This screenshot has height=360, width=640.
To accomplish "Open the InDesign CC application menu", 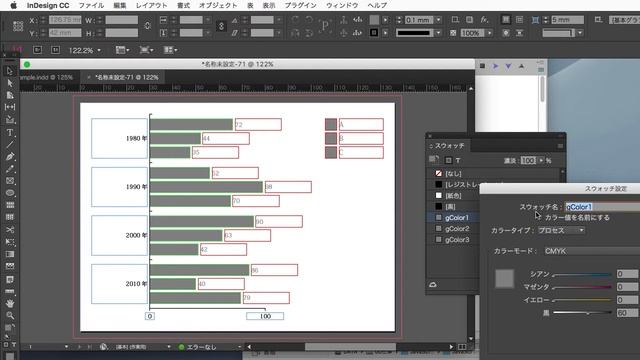I will click(x=48, y=5).
